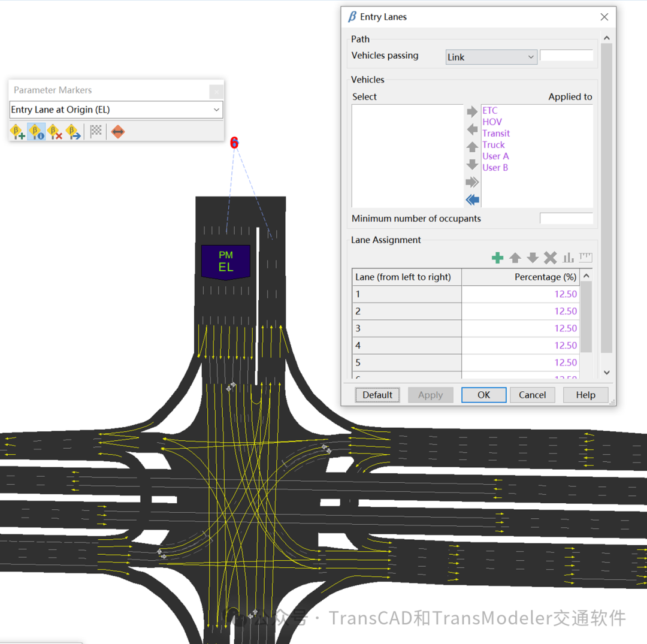Move lane assignment row up
The image size is (647, 644).
point(515,258)
